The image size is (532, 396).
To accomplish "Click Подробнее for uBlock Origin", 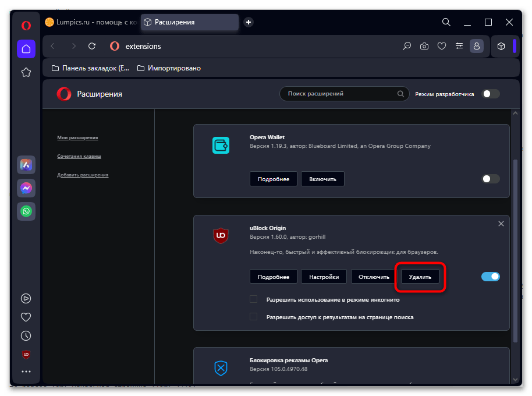I will [274, 277].
